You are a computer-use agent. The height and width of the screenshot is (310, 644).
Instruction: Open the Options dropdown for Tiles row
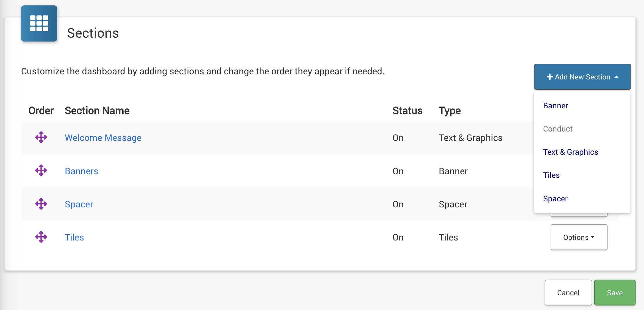(x=579, y=237)
